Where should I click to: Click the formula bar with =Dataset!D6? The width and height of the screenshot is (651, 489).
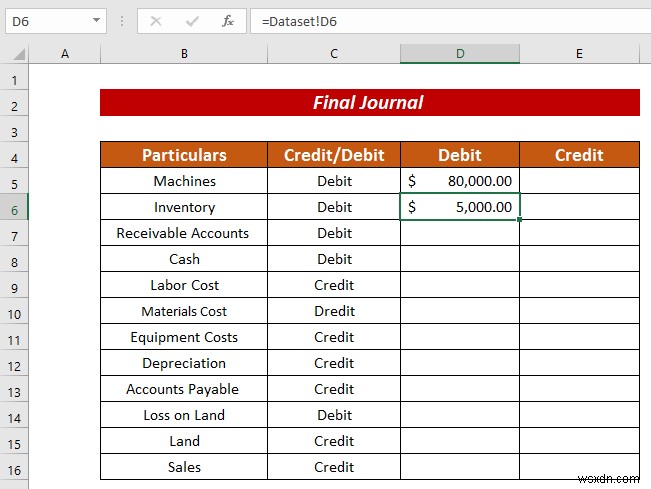click(450, 21)
